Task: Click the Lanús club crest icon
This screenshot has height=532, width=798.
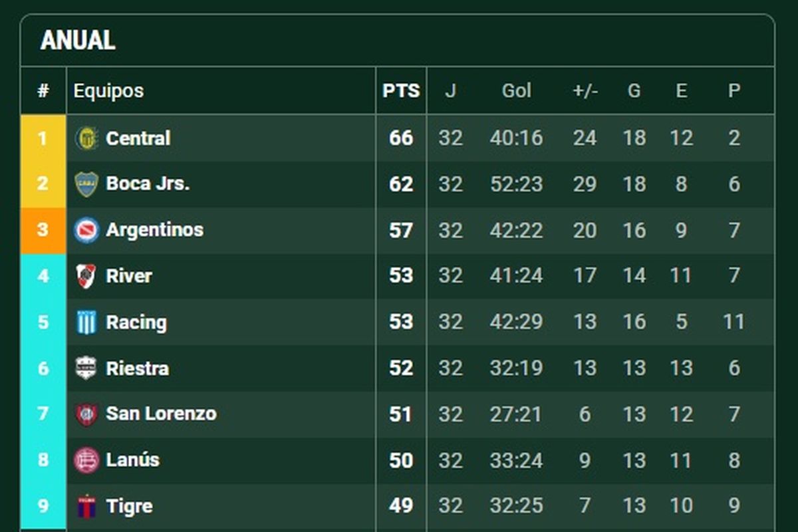Action: [x=87, y=460]
